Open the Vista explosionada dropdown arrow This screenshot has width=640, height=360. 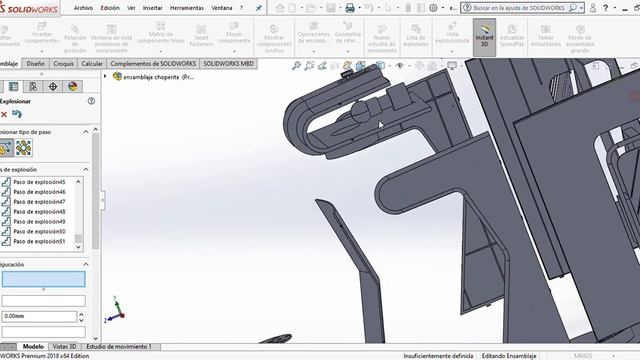coord(452,52)
